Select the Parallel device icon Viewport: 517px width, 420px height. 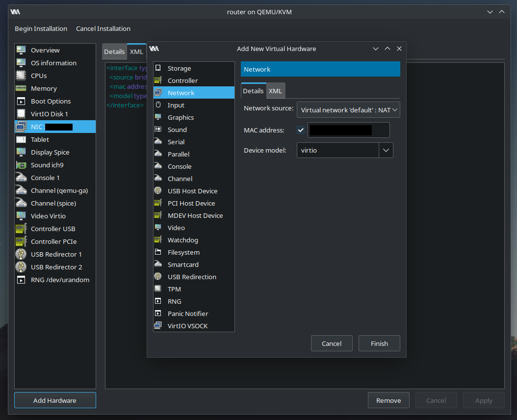coord(158,154)
